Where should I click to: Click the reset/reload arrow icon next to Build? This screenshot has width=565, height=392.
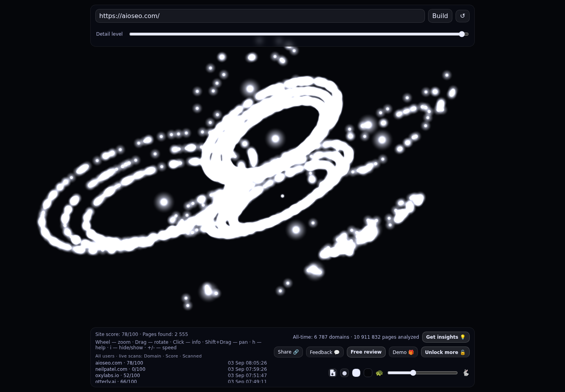click(462, 16)
